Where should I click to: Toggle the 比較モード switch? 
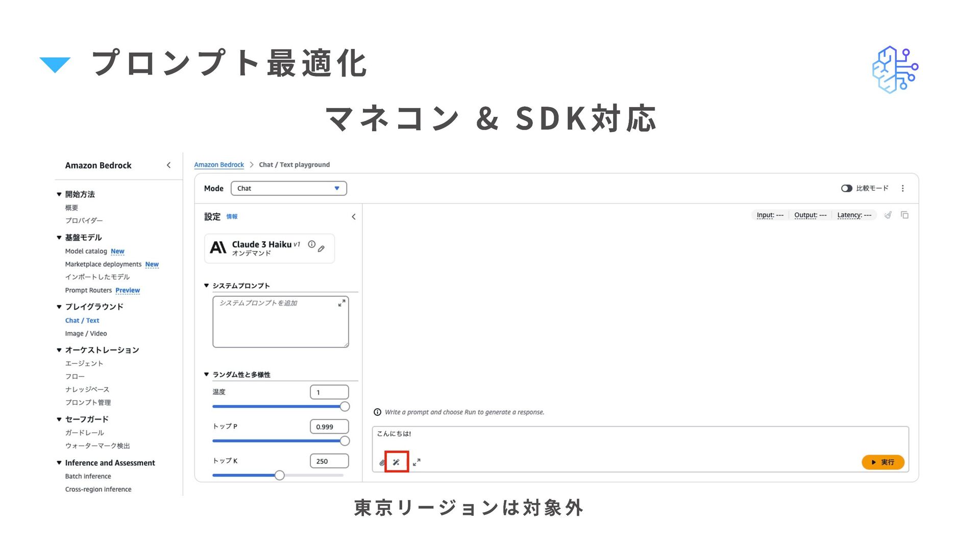tap(846, 188)
